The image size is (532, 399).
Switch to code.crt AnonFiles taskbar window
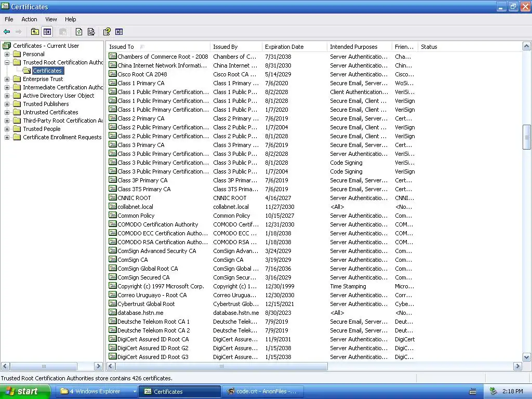point(263,391)
